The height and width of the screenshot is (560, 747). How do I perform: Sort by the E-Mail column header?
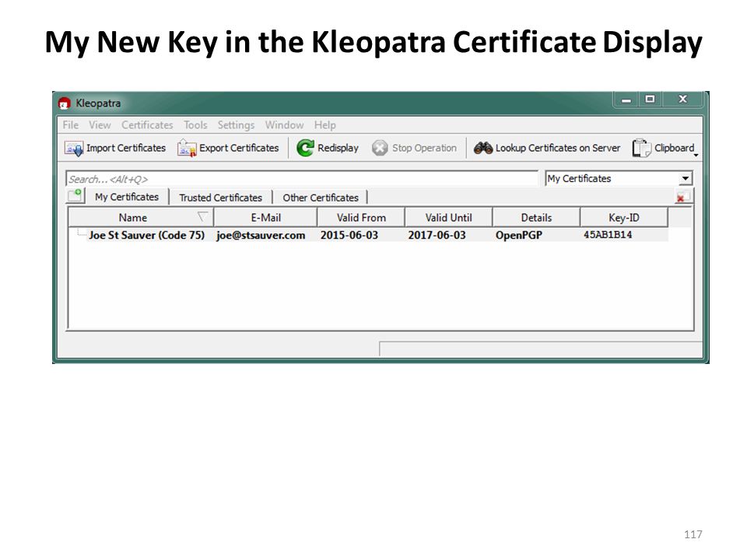pyautogui.click(x=265, y=218)
